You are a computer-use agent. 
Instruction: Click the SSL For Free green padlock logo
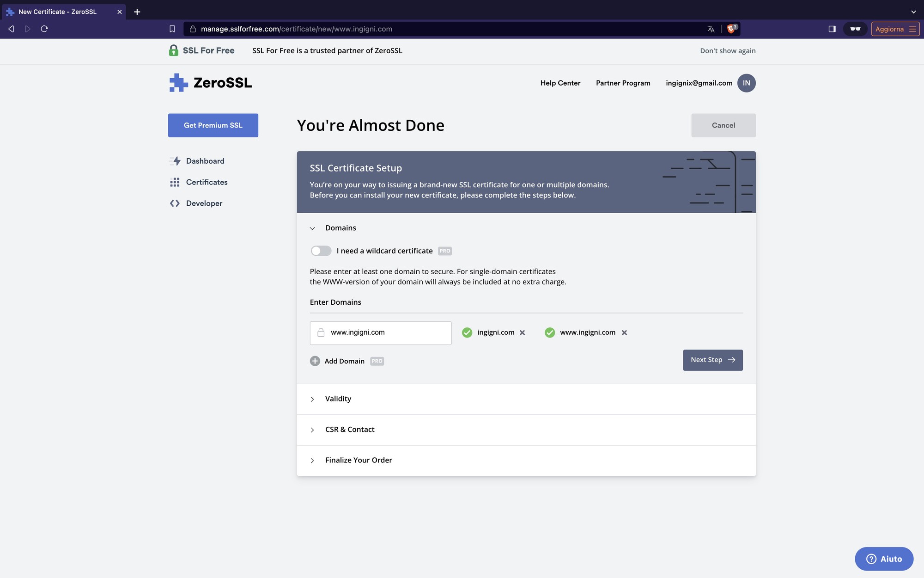pos(174,50)
